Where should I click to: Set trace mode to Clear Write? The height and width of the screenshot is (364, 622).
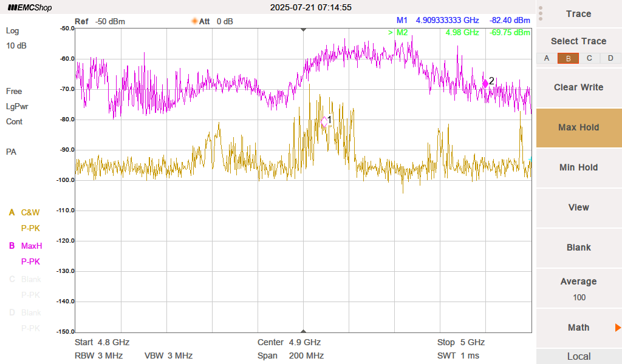[578, 87]
